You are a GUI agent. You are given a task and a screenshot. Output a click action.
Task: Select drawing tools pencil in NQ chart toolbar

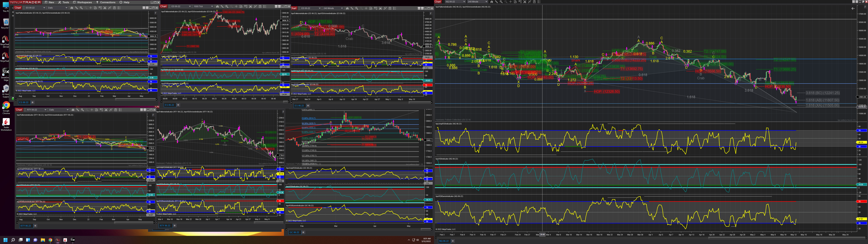(x=496, y=2)
